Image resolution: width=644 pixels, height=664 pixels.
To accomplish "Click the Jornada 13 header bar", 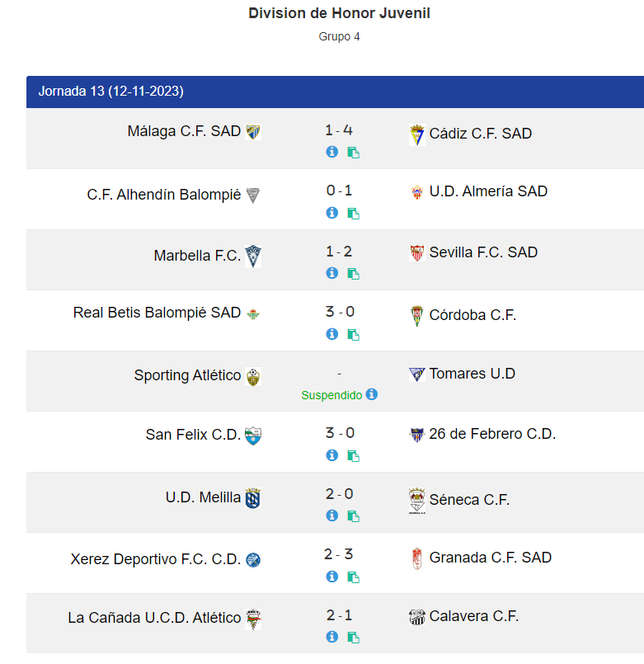I will coord(335,92).
